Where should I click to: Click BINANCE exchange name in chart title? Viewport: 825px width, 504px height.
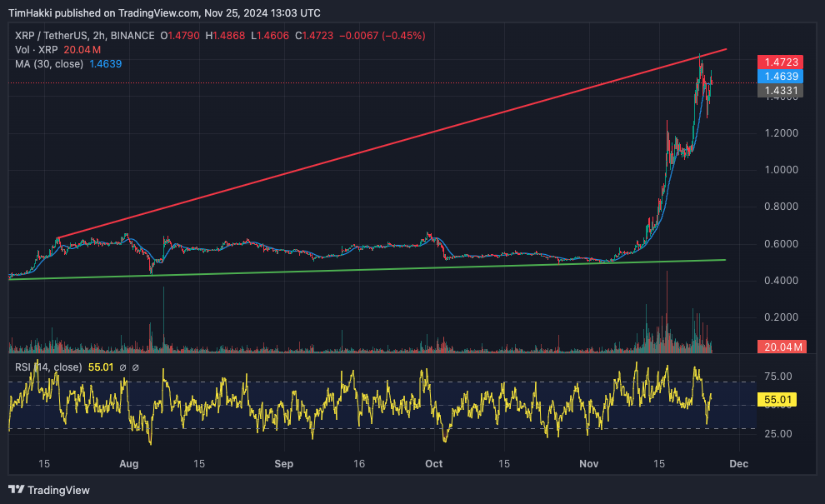[x=132, y=36]
